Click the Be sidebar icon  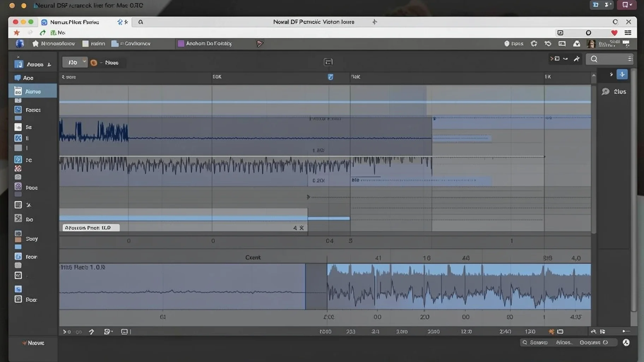(18, 127)
